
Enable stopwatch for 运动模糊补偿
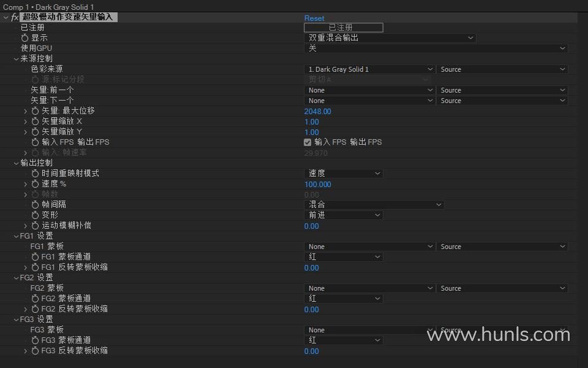click(x=36, y=226)
